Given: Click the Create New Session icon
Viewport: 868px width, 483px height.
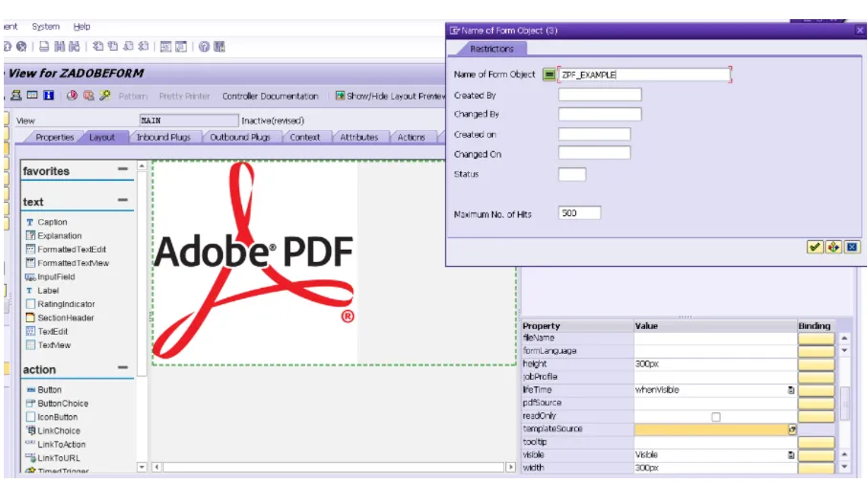Looking at the screenshot, I should coord(166,47).
